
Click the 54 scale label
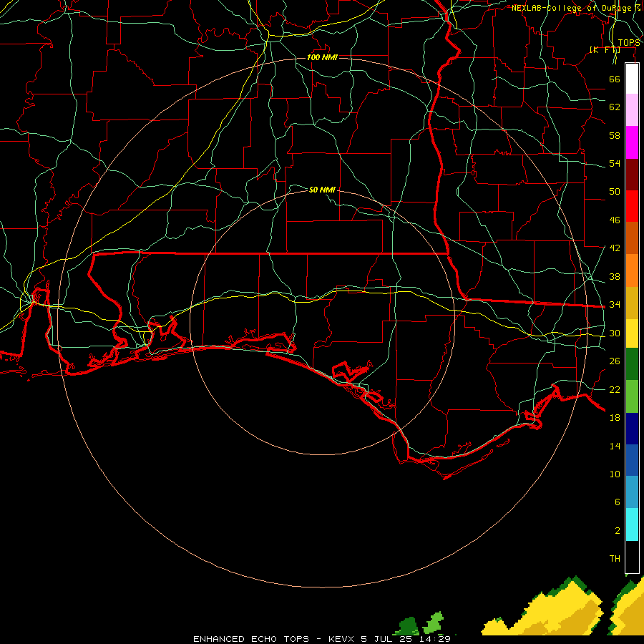tap(615, 163)
